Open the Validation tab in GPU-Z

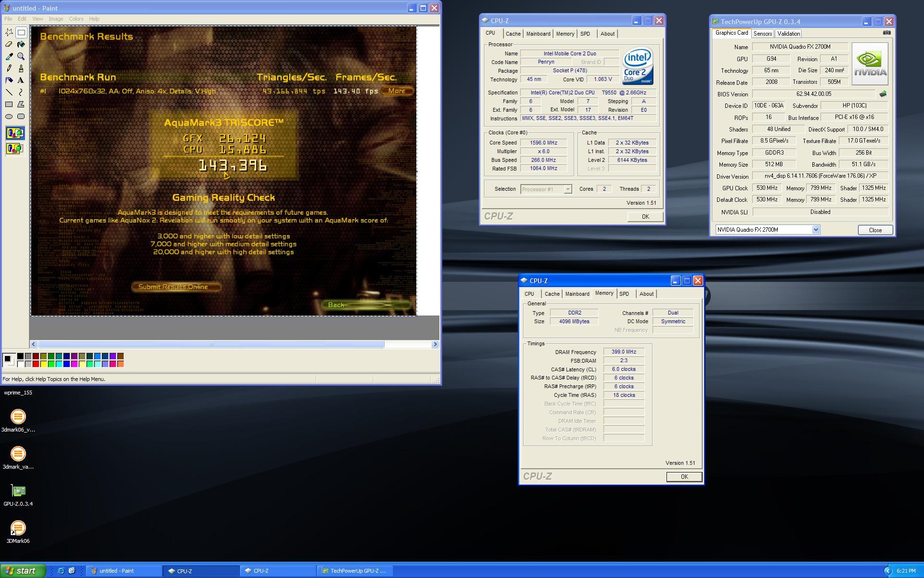point(788,34)
